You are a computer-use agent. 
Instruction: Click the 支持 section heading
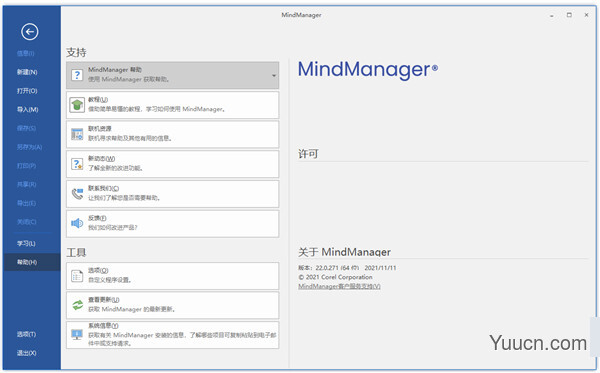[76, 52]
